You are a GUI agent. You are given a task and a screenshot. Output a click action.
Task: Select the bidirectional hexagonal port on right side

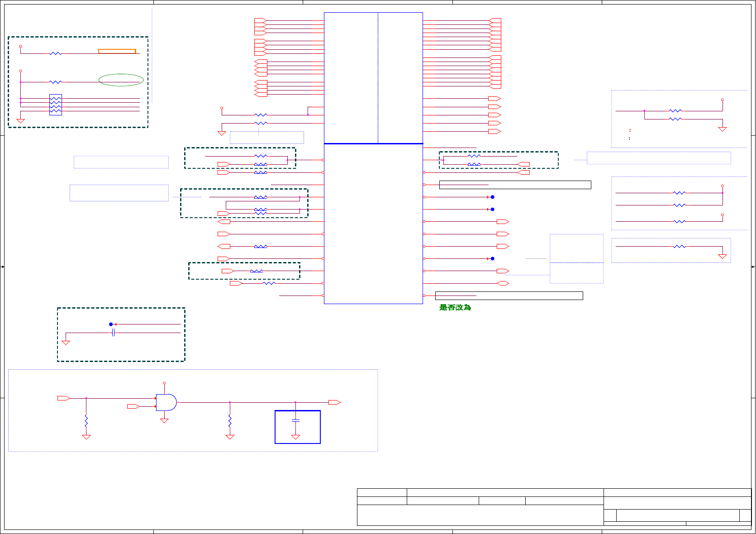[x=503, y=283]
